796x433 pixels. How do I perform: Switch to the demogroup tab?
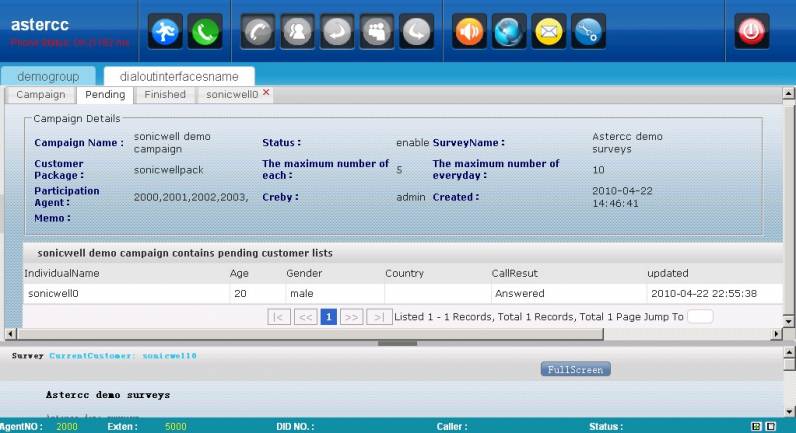coord(48,76)
